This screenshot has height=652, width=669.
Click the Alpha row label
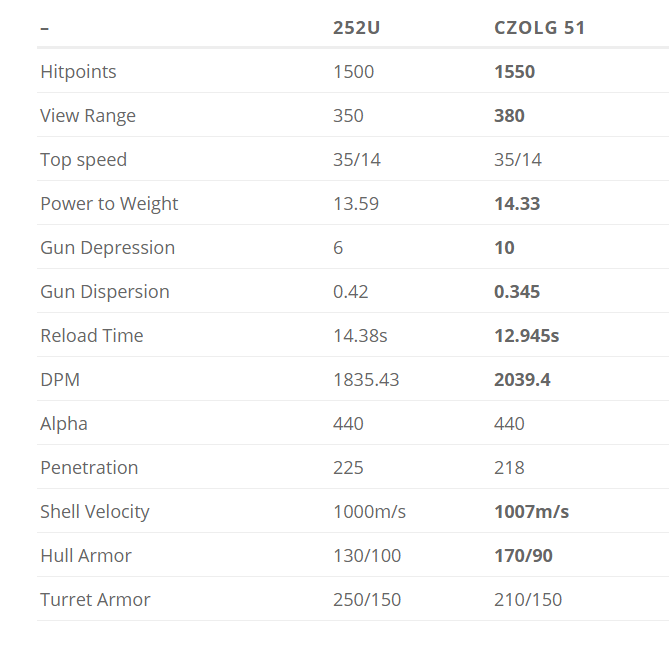64,424
